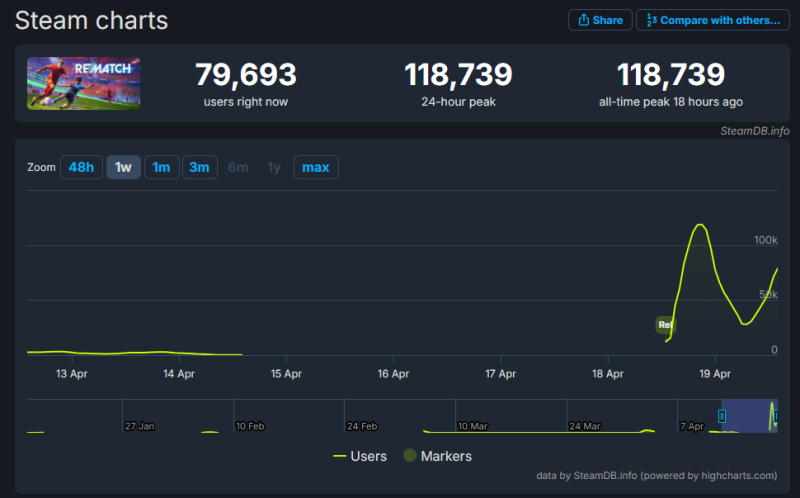Click left navigator range handle
The width and height of the screenshot is (800, 498).
click(722, 416)
